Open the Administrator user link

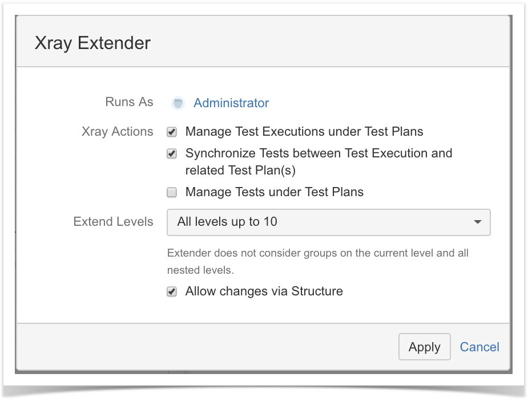tap(231, 103)
